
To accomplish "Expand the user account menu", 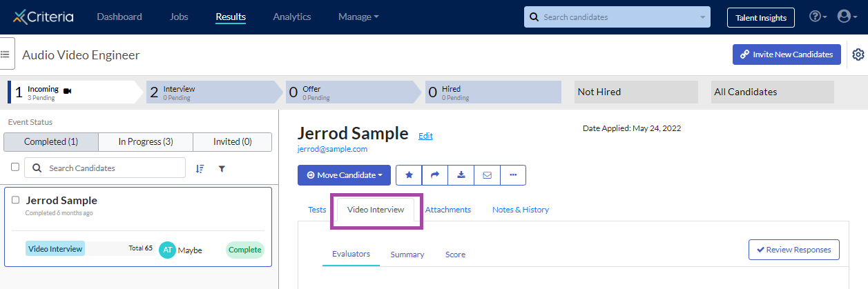I will pos(846,17).
